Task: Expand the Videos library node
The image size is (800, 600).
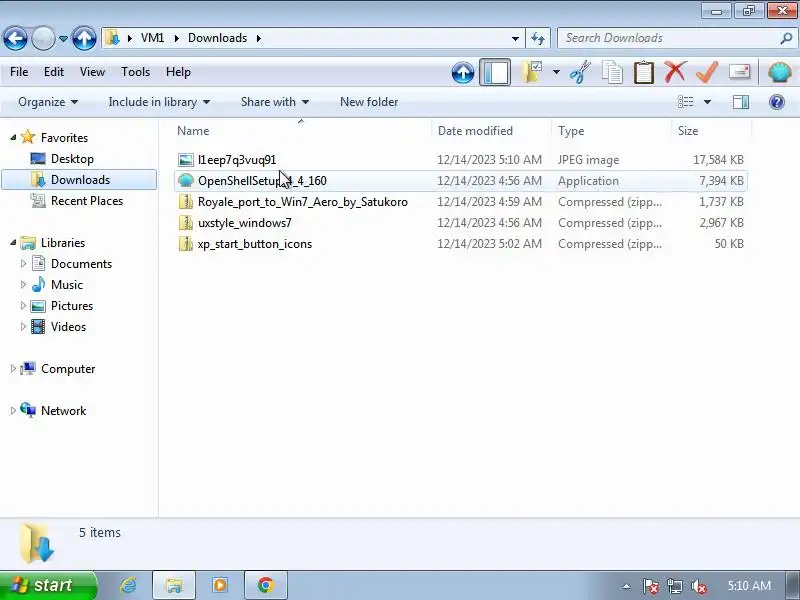Action: point(23,327)
